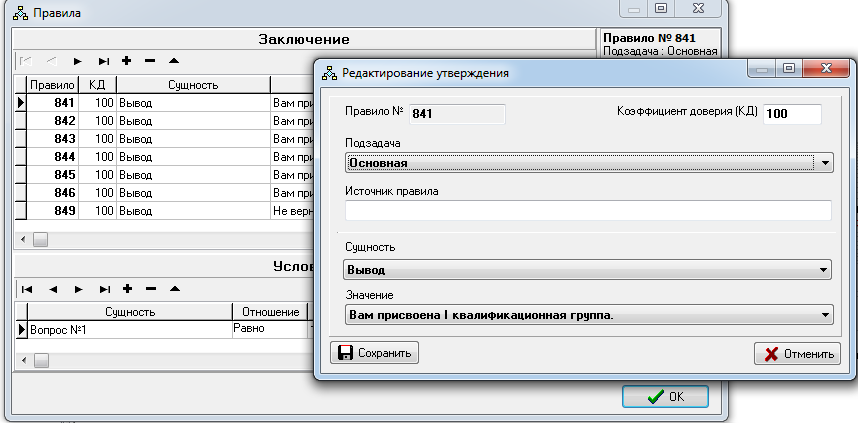Viewport: 858px width, 423px height.
Task: Close the Редактирование утверждения dialog
Action: 825,69
